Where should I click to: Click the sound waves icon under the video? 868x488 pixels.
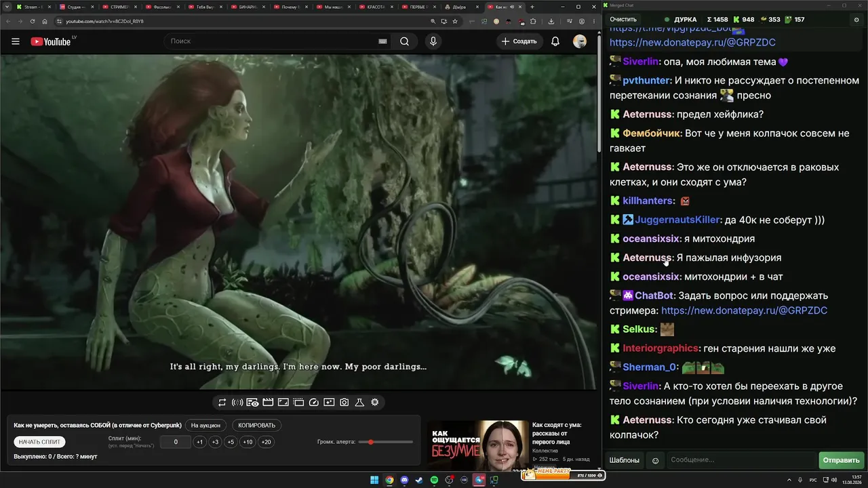click(x=237, y=403)
